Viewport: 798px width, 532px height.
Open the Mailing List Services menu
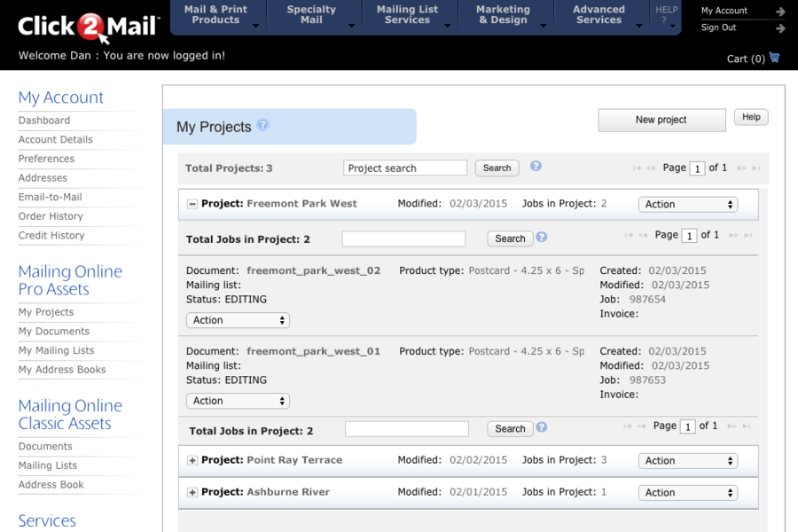(407, 17)
